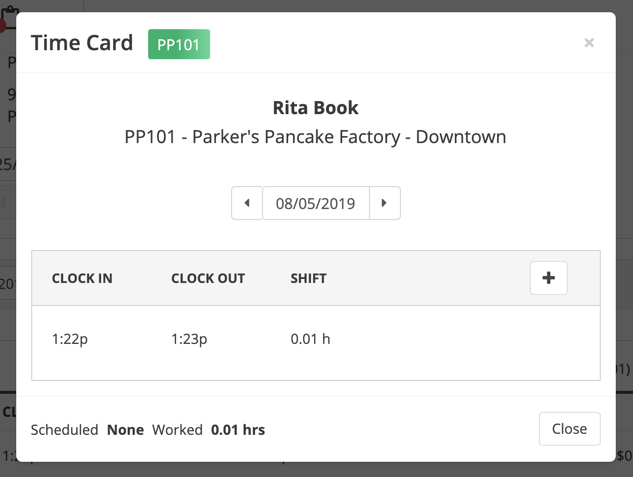
Task: Add a new time entry with plus button
Action: tap(548, 278)
